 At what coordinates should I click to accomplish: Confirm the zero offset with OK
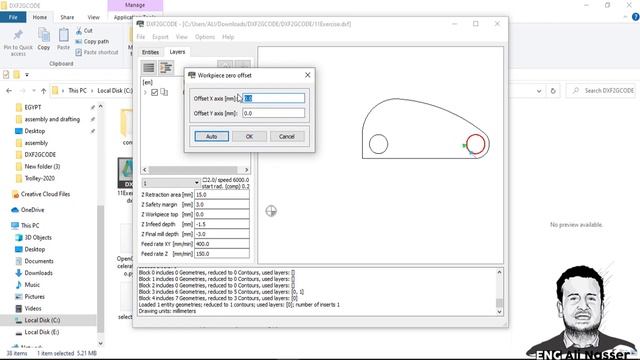click(x=249, y=136)
